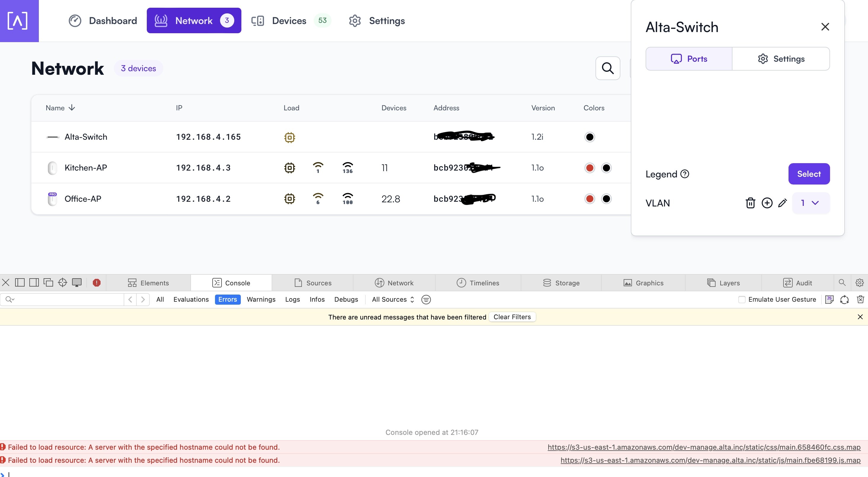Switch Alta-Switch panel to Settings view

click(781, 58)
